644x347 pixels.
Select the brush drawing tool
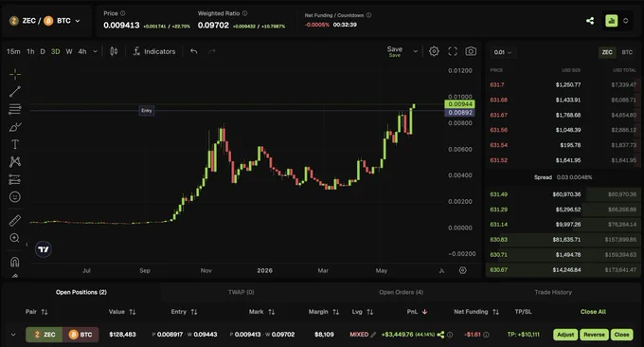pyautogui.click(x=15, y=127)
